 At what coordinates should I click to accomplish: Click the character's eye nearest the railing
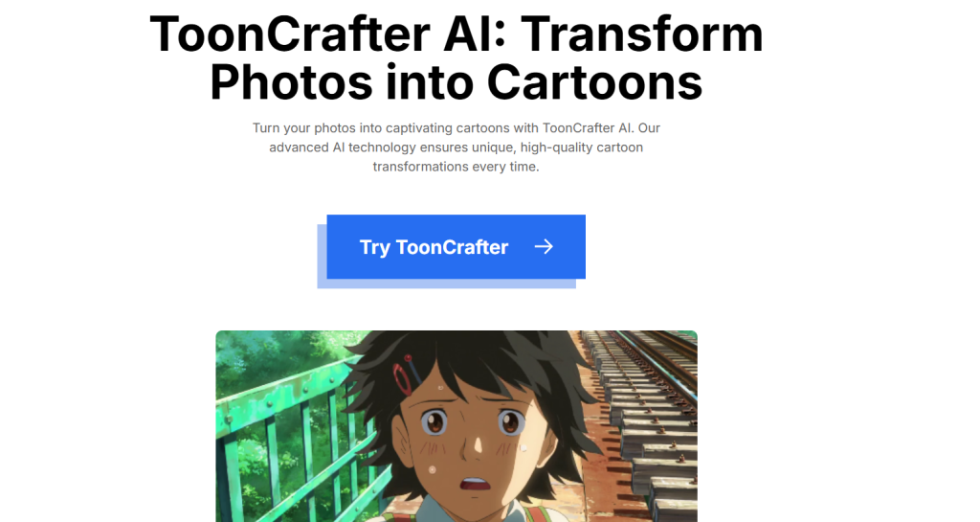tap(434, 422)
